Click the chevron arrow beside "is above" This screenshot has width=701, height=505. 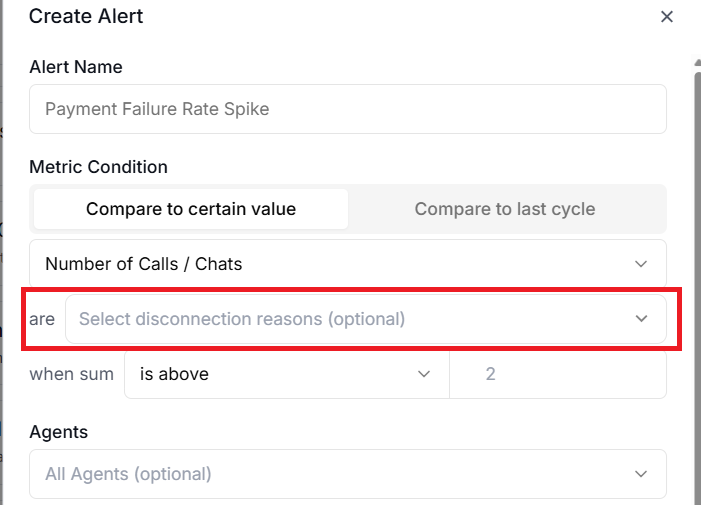pos(424,374)
